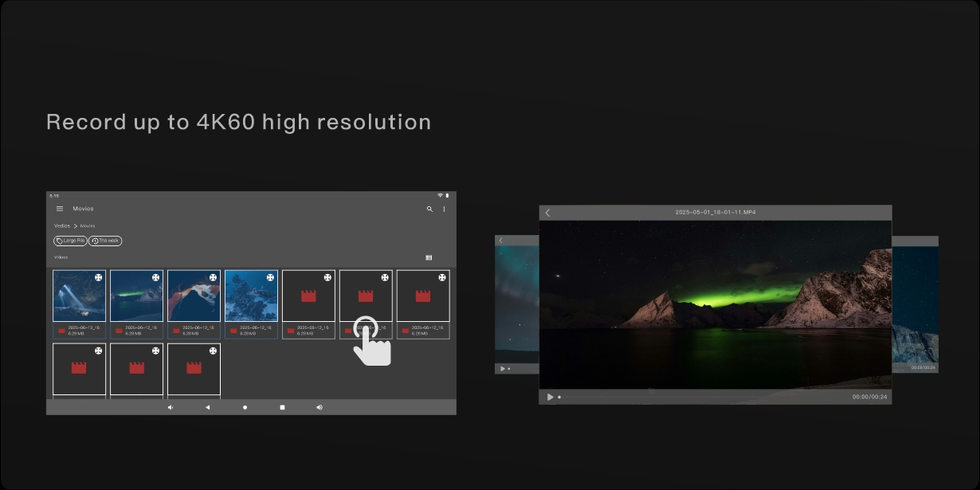The image size is (980, 490).
Task: Click the 2025-05-01_18-01-11.MP4 title text
Action: 715,213
